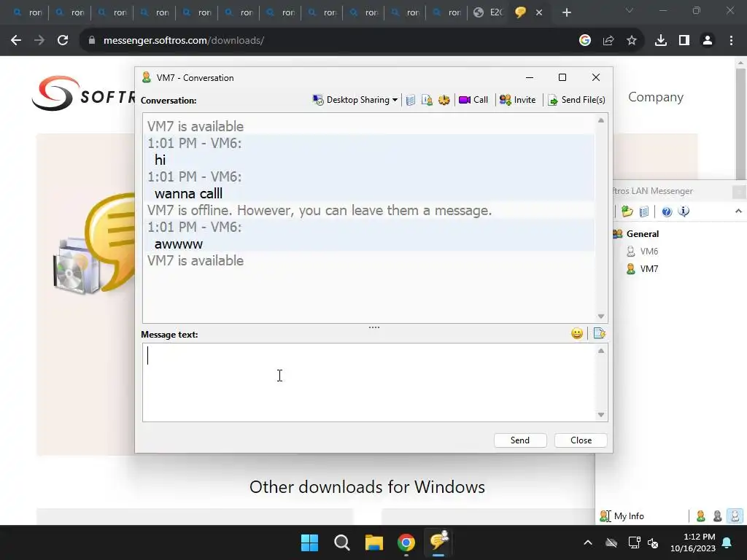Click Send File(s) in conversation toolbar

(576, 100)
